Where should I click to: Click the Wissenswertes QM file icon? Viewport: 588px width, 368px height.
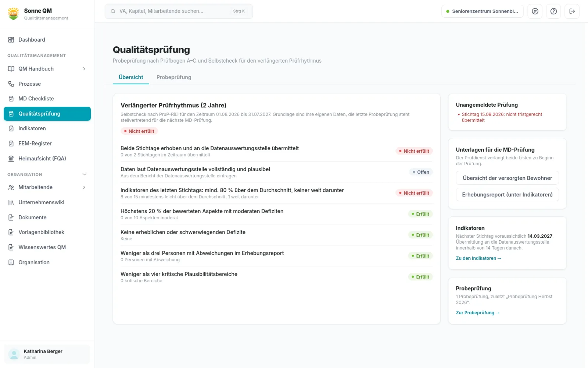click(x=11, y=247)
